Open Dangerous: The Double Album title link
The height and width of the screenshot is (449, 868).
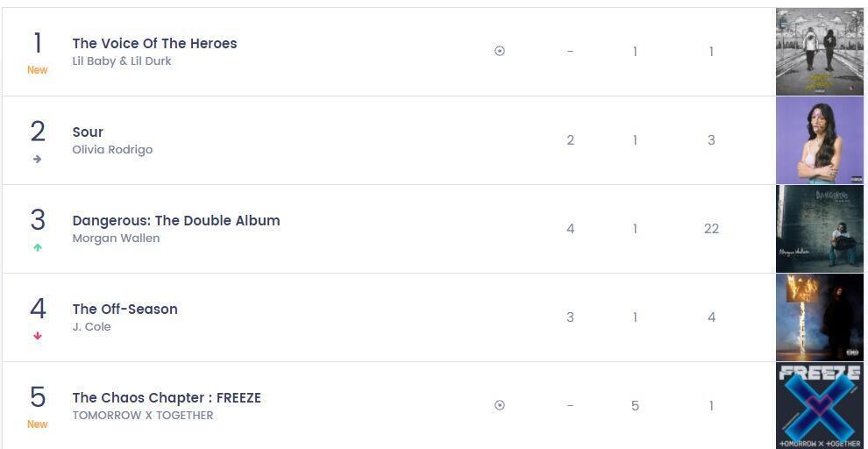(176, 220)
